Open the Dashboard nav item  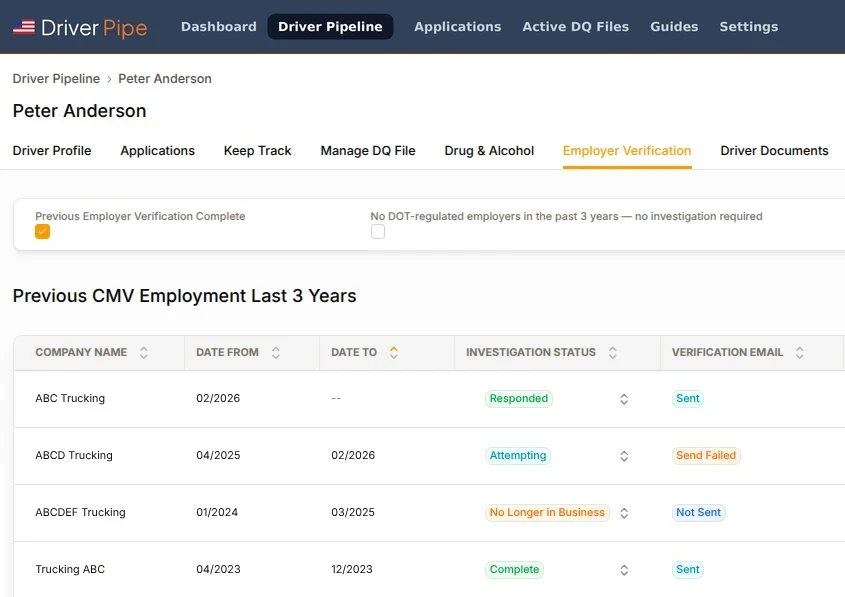point(219,26)
